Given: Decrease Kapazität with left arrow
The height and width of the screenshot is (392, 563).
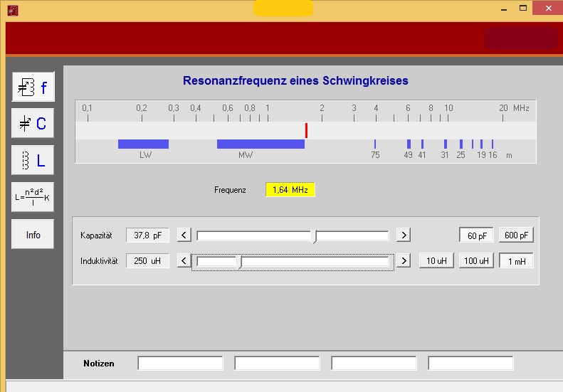Looking at the screenshot, I should click(x=184, y=235).
